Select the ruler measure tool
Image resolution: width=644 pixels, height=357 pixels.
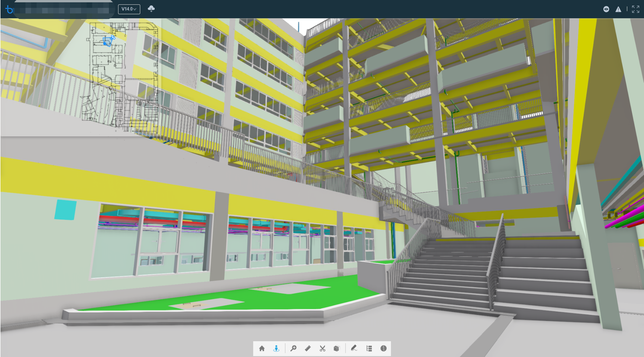(x=308, y=349)
